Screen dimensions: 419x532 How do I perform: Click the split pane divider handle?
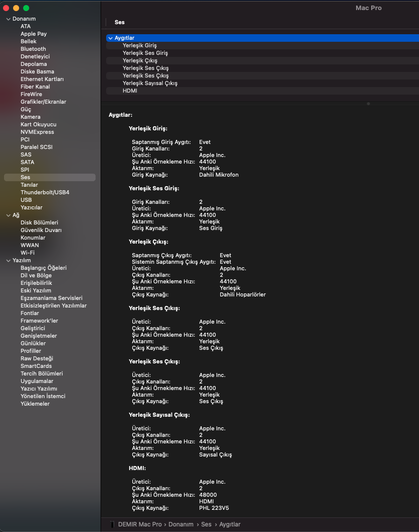coord(368,104)
